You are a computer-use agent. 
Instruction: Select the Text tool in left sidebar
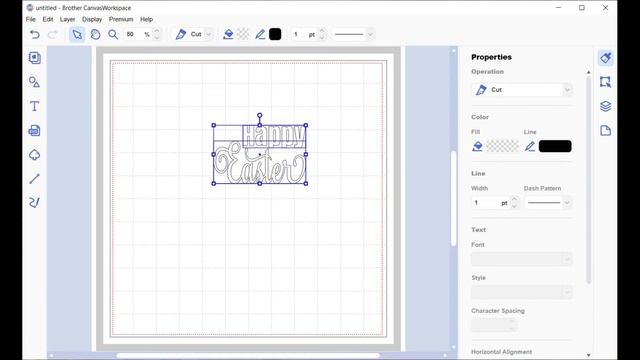point(35,106)
